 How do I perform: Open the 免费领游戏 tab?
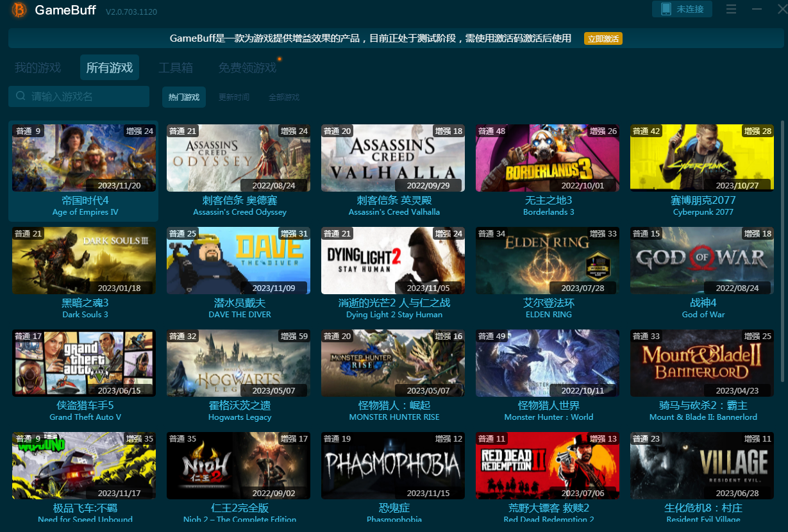point(247,67)
